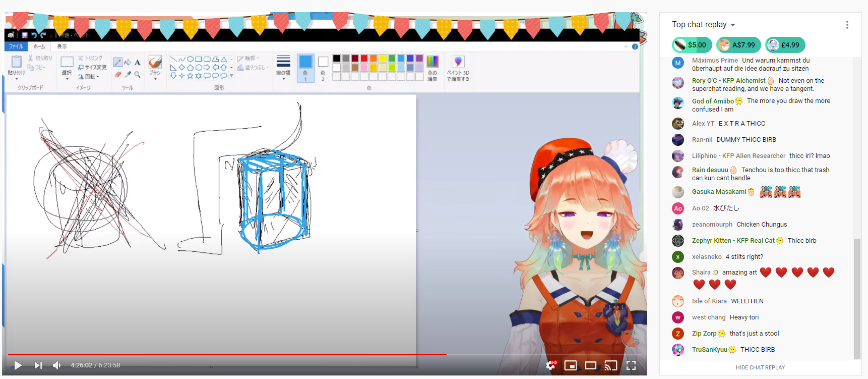Image resolution: width=868 pixels, height=379 pixels.
Task: Open chat options three-dot menu
Action: click(x=847, y=25)
